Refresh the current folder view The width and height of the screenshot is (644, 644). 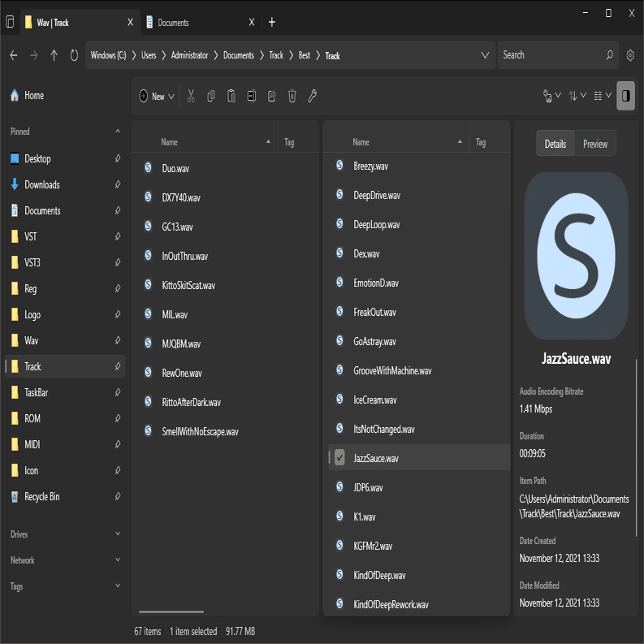(x=75, y=55)
